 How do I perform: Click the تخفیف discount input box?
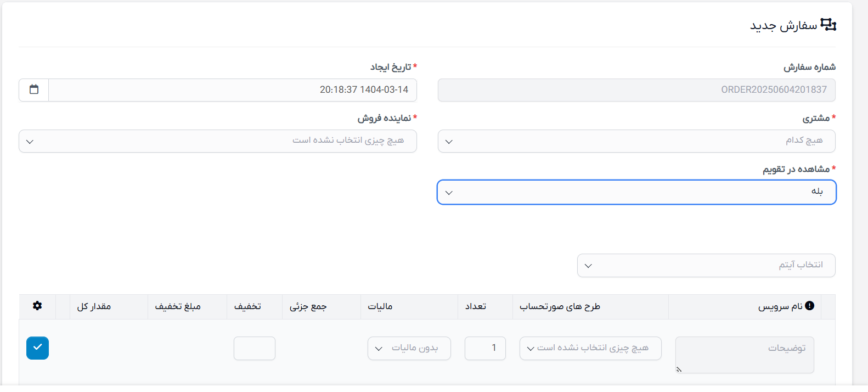[x=255, y=348]
